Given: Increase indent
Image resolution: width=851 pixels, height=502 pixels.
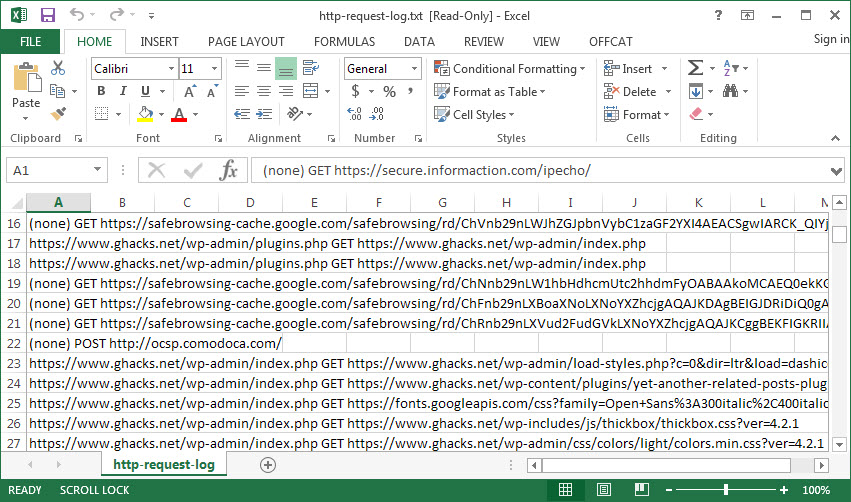Looking at the screenshot, I should [x=264, y=114].
